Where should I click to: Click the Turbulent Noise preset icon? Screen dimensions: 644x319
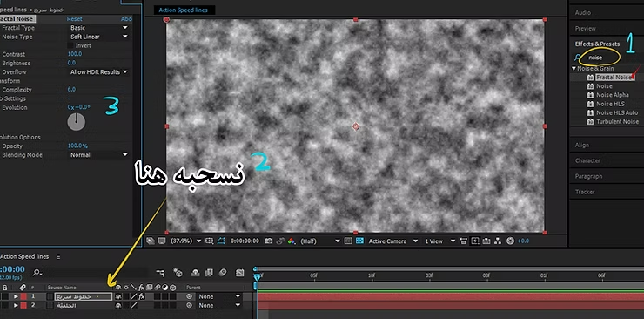(x=590, y=122)
